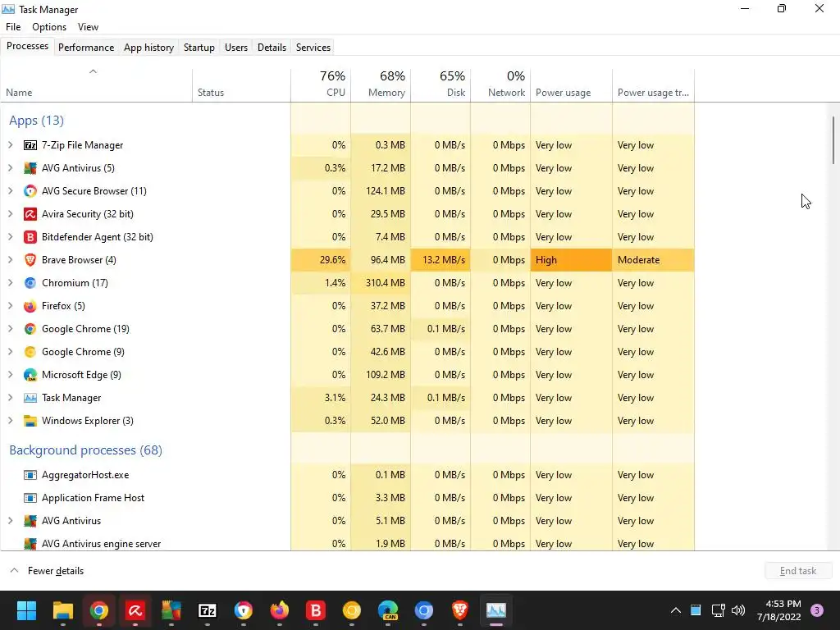The height and width of the screenshot is (630, 840).
Task: Open the Windows Start button on taskbar
Action: point(26,610)
